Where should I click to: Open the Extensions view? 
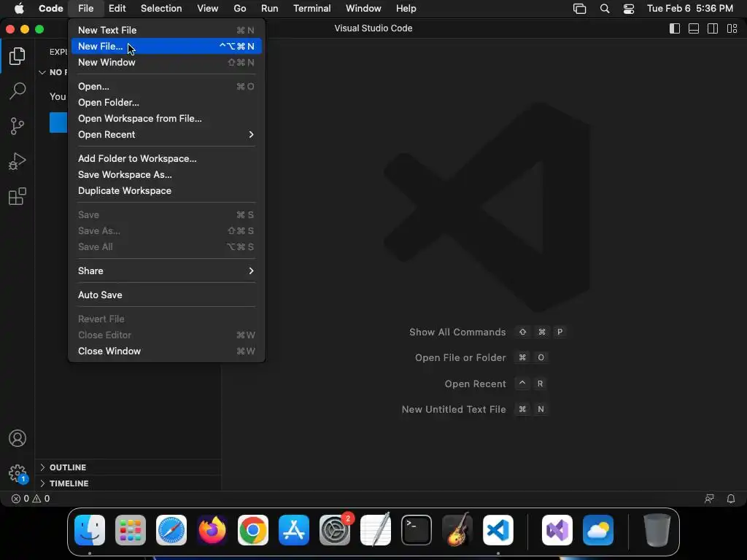(18, 196)
